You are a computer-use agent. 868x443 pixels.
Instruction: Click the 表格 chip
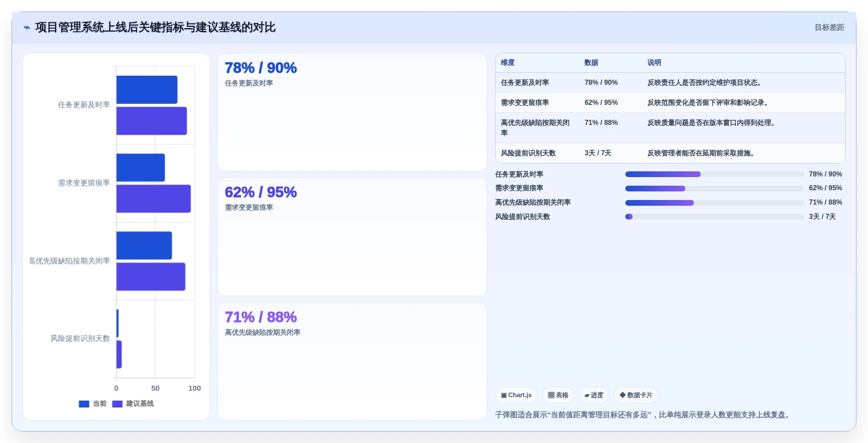coord(558,395)
